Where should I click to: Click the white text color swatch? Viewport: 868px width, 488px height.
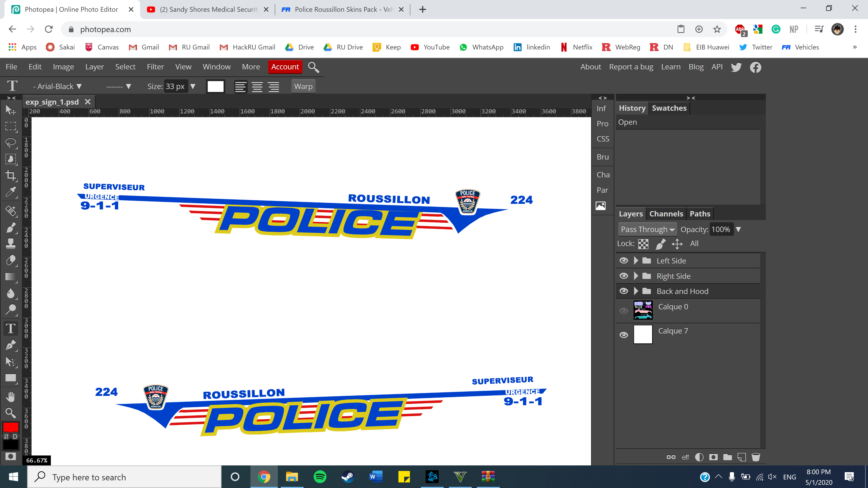(x=215, y=87)
